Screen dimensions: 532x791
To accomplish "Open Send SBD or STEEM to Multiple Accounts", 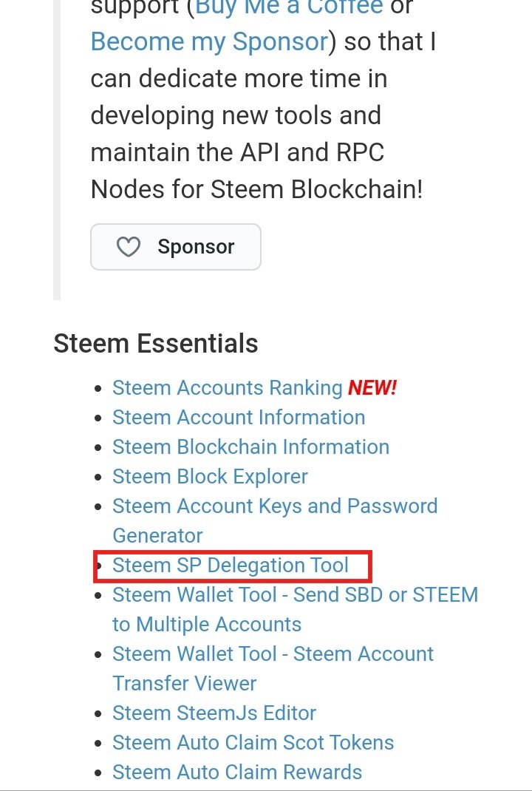I will [x=295, y=609].
